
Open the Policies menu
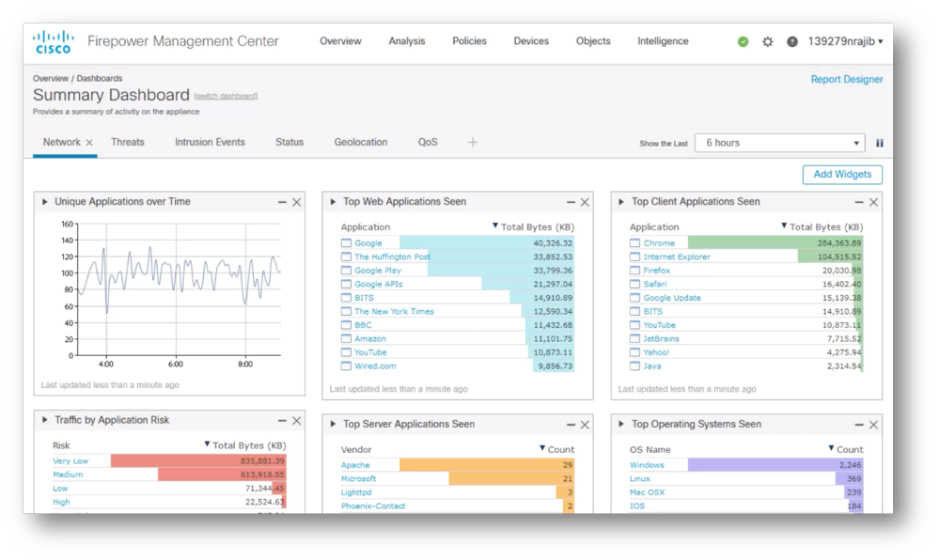click(x=469, y=41)
